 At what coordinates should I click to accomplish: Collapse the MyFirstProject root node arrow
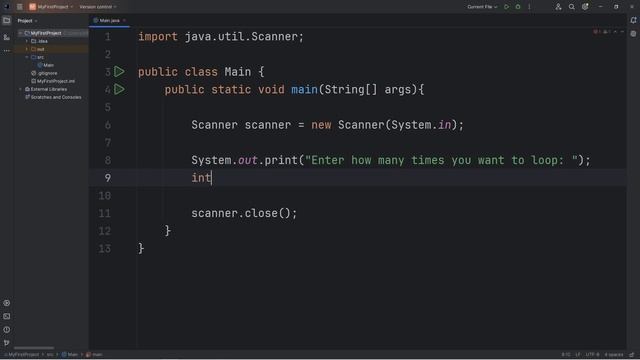coord(20,33)
